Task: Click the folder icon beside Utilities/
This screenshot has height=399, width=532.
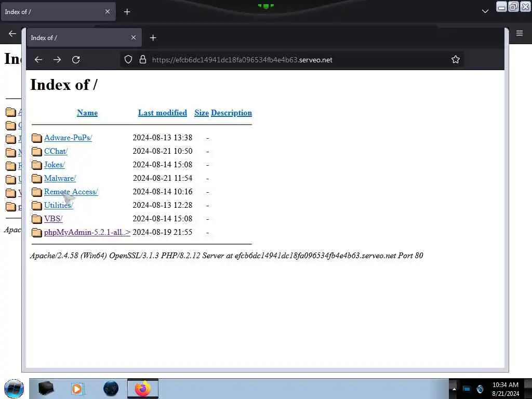Action: point(37,206)
